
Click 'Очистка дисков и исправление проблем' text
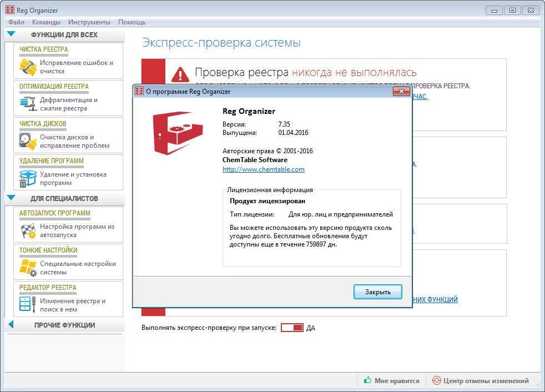point(74,141)
